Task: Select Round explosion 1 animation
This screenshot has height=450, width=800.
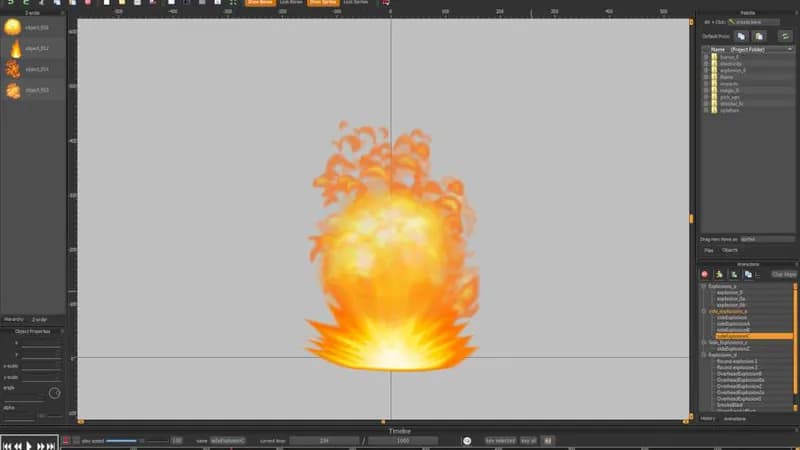Action: click(x=737, y=361)
